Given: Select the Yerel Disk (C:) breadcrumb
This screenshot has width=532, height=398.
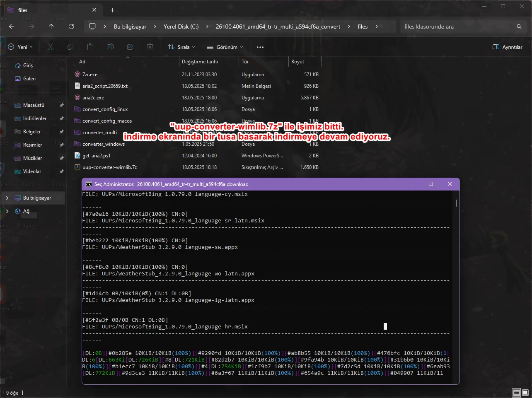Looking at the screenshot, I should (181, 27).
